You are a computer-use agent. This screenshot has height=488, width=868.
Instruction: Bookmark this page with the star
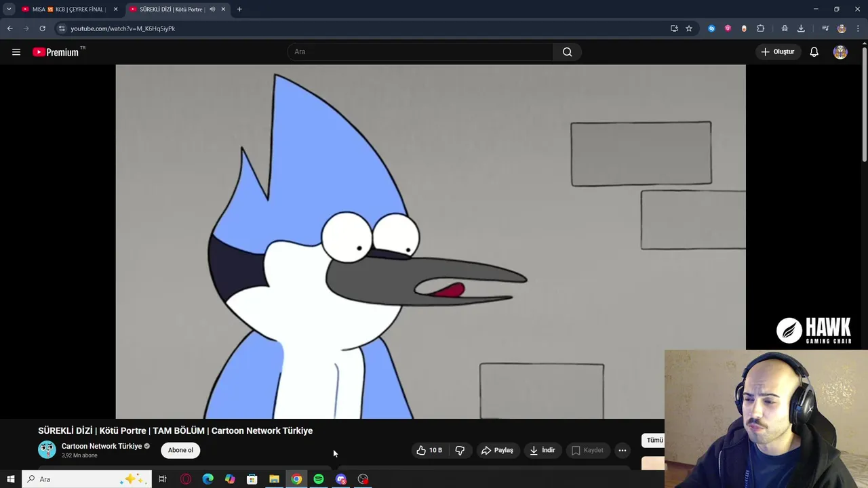[689, 28]
